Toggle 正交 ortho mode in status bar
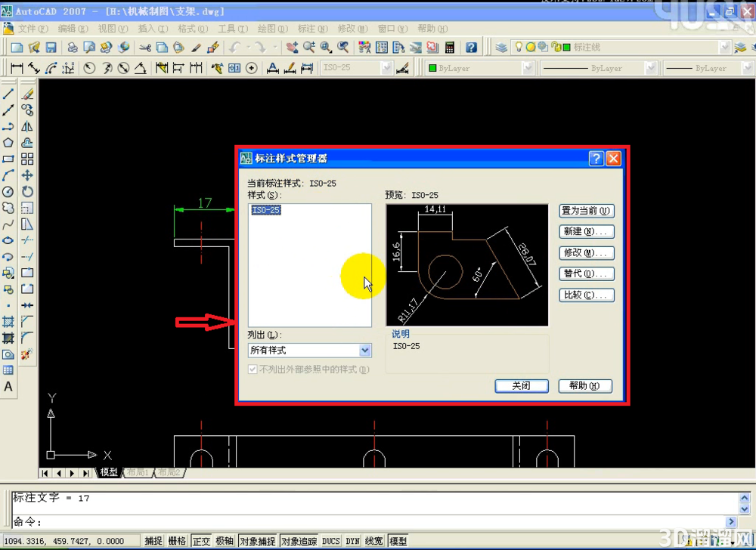 (201, 542)
